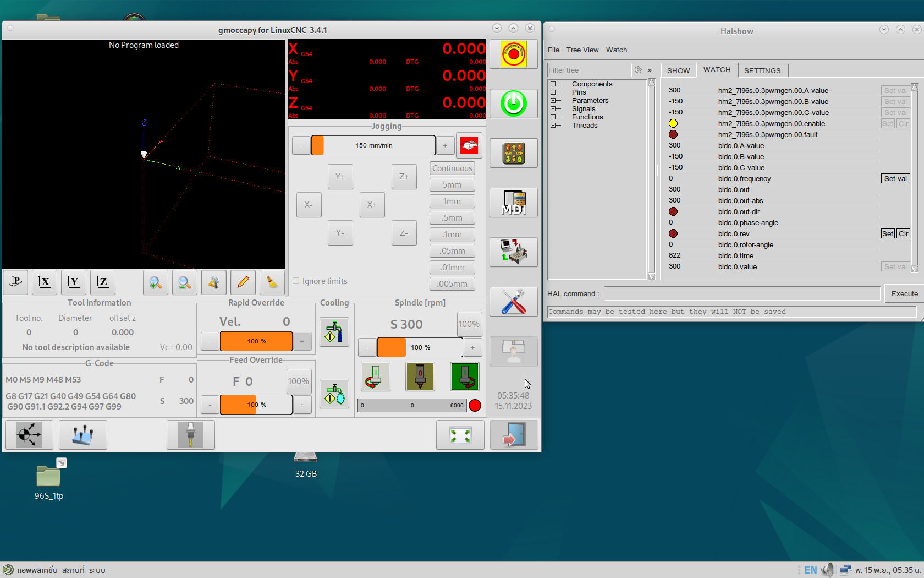
Task: Click the emergency stop button
Action: click(x=513, y=54)
